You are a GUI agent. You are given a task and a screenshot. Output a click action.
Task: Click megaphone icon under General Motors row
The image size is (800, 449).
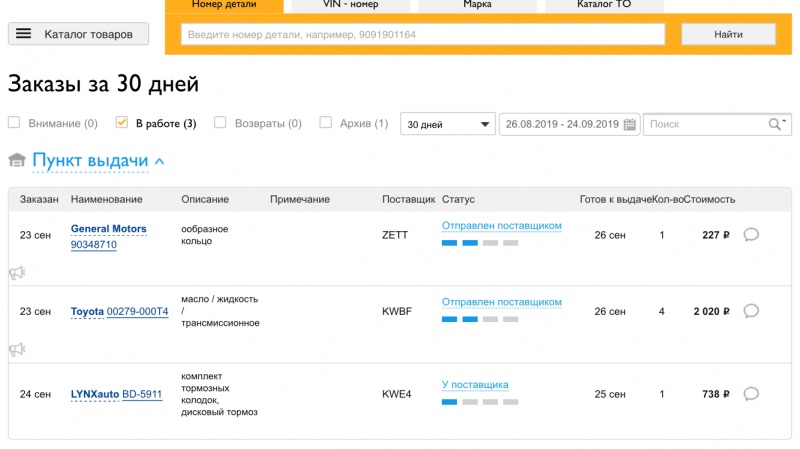[16, 273]
